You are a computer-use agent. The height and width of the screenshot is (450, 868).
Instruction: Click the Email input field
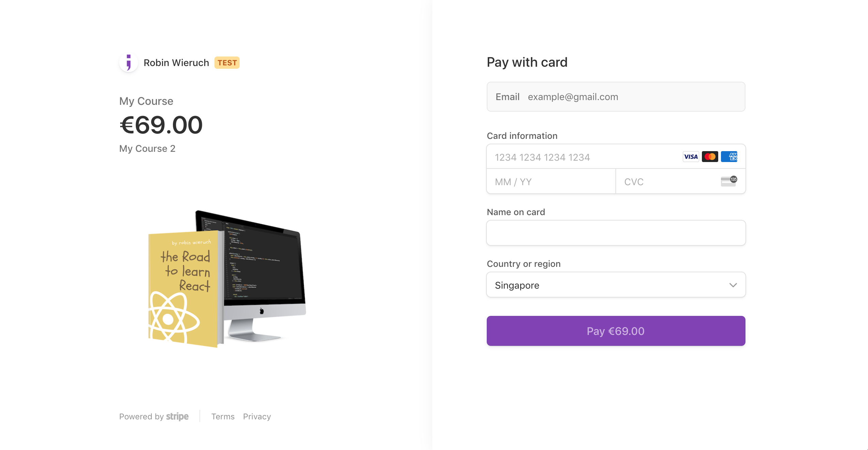click(615, 96)
